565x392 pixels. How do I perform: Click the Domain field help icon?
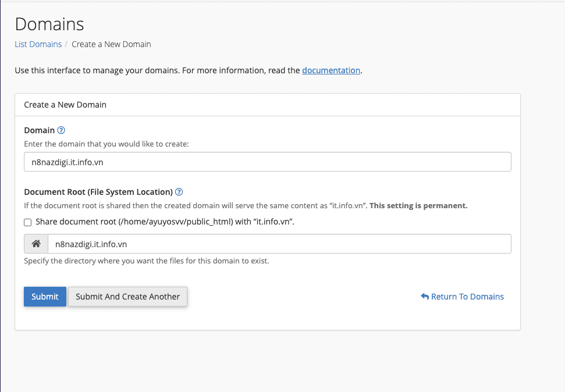pos(62,130)
